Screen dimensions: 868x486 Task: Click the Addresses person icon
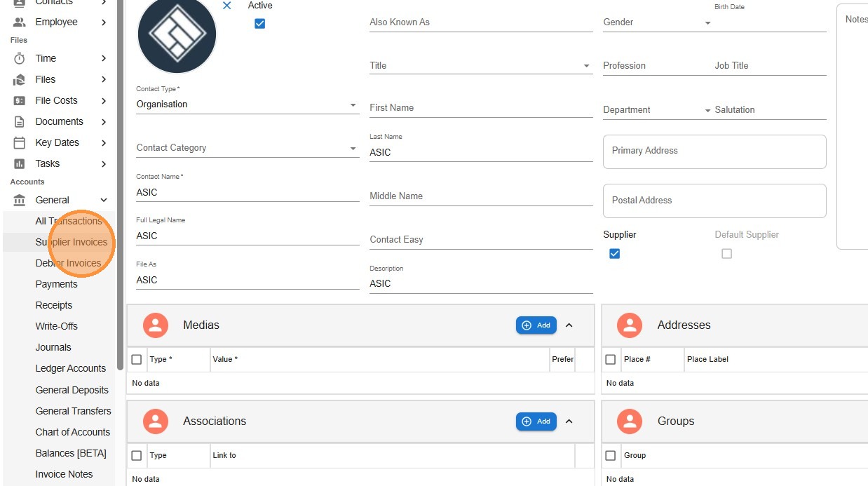pos(630,325)
